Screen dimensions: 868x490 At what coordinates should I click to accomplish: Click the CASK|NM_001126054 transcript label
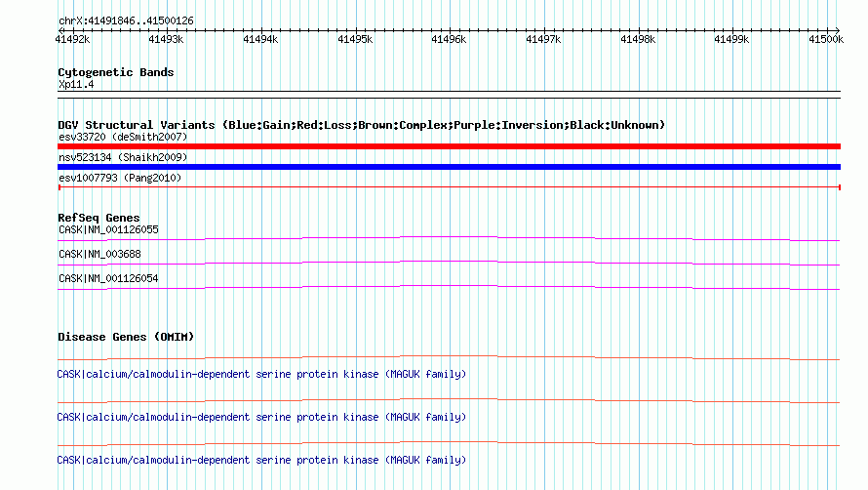pos(108,278)
